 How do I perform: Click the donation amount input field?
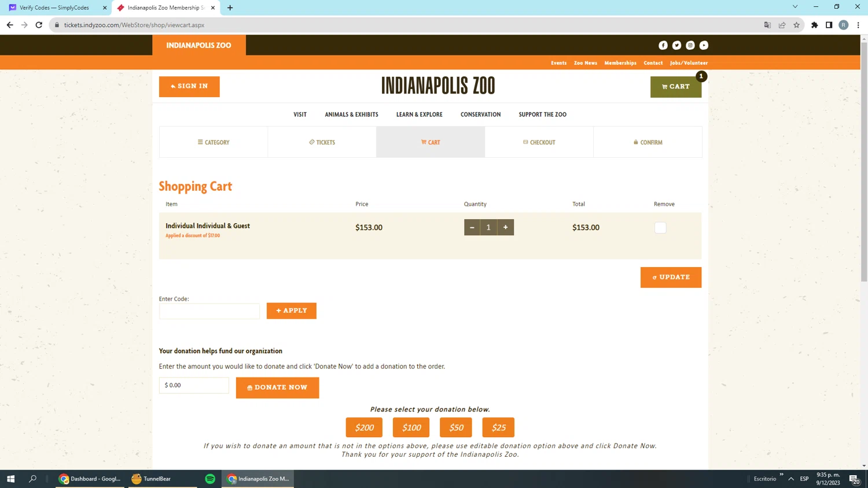[x=194, y=385]
